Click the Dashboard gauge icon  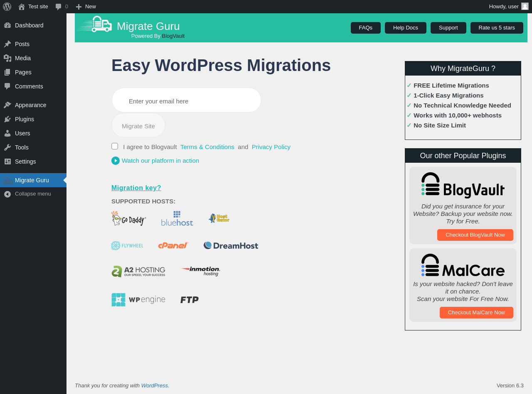pyautogui.click(x=7, y=25)
